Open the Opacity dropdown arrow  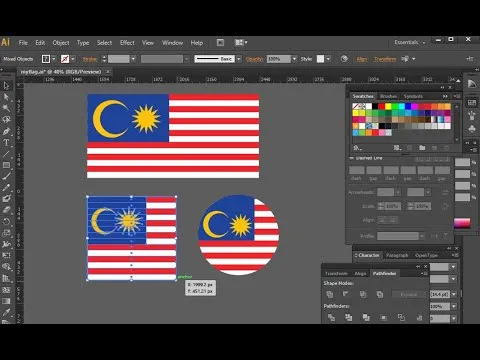(x=294, y=59)
